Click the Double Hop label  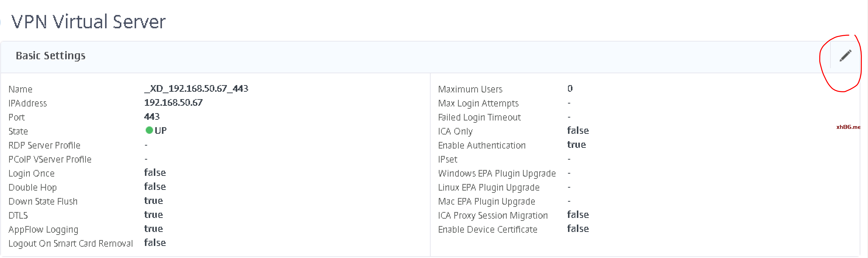click(x=33, y=187)
